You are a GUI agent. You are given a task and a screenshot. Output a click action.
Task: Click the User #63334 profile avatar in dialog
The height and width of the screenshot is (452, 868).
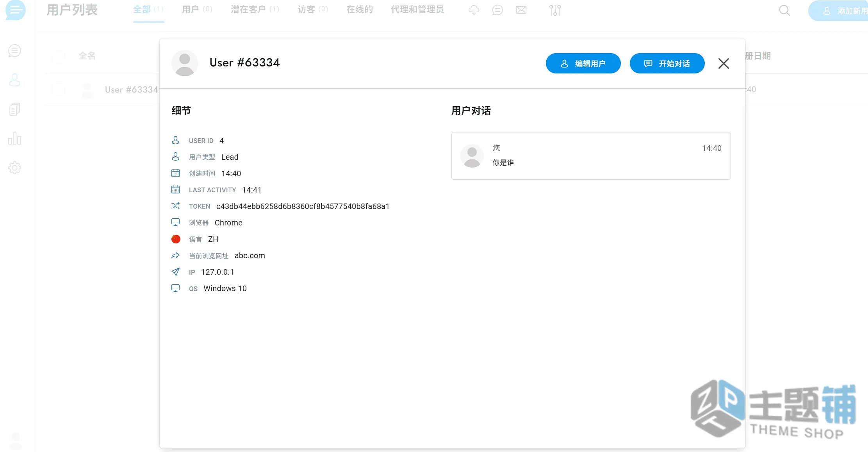[x=185, y=63]
